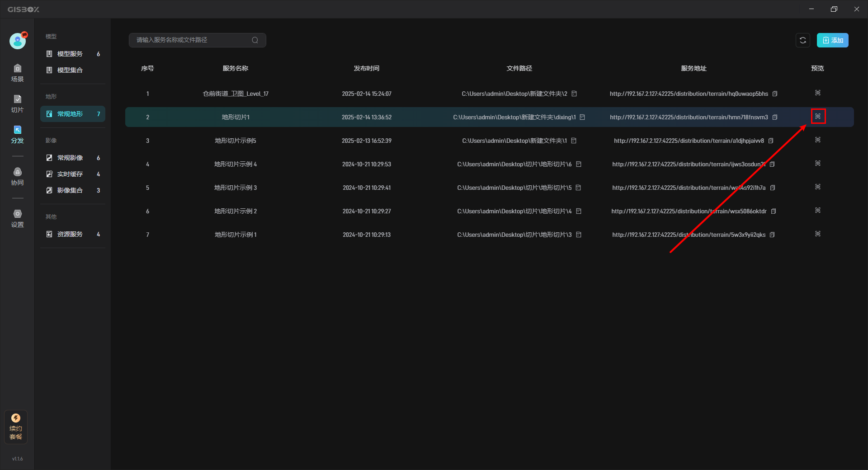Open 分发 (Distribution) section
This screenshot has width=868, height=470.
pos(17,135)
